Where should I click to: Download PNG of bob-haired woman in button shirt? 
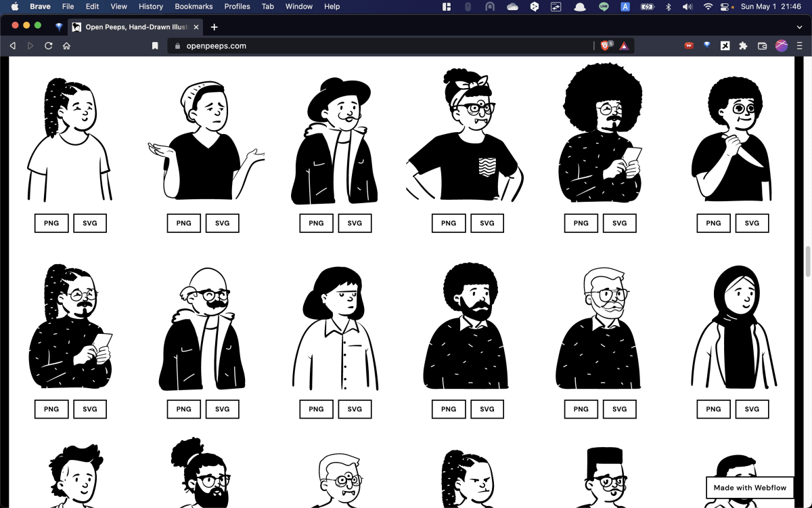coord(316,409)
